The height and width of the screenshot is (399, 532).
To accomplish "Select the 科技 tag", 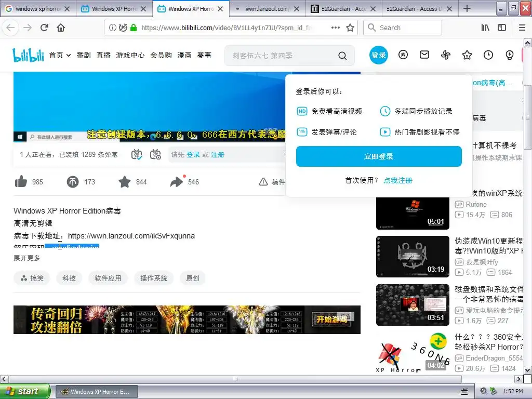I will (69, 278).
